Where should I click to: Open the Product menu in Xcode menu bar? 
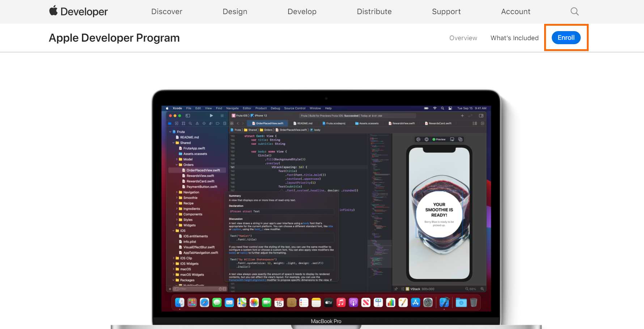(x=261, y=108)
